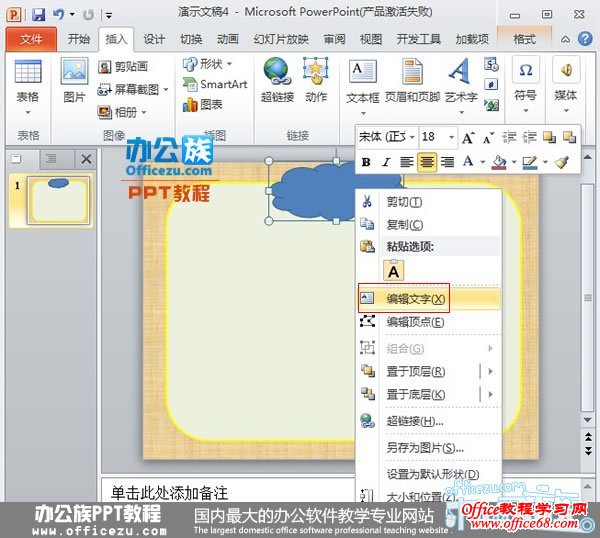
Task: Click the File (文件) button
Action: [30, 39]
